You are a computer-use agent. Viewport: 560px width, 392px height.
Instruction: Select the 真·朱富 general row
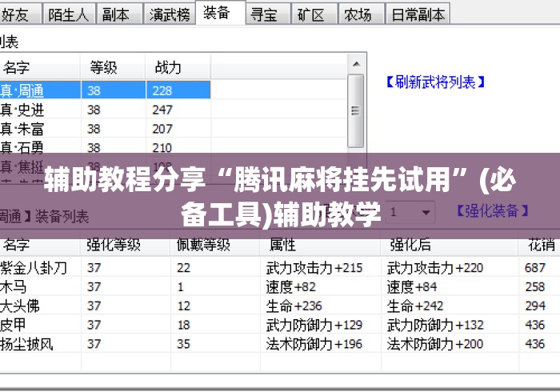(x=105, y=129)
